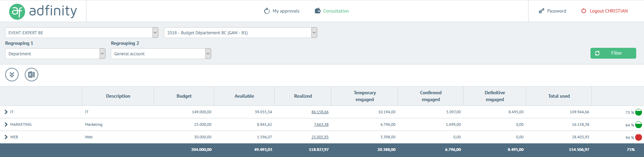Open the Regrouping 2 General account dropdown

208,54
